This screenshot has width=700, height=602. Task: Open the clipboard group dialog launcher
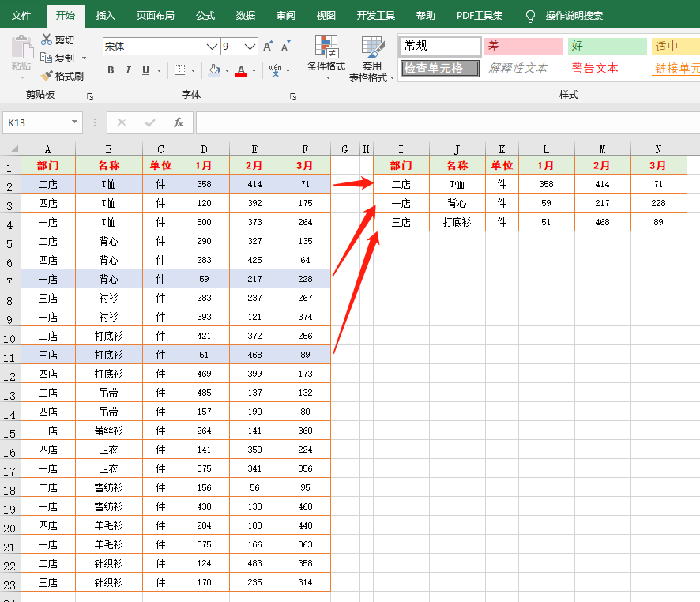(x=90, y=96)
